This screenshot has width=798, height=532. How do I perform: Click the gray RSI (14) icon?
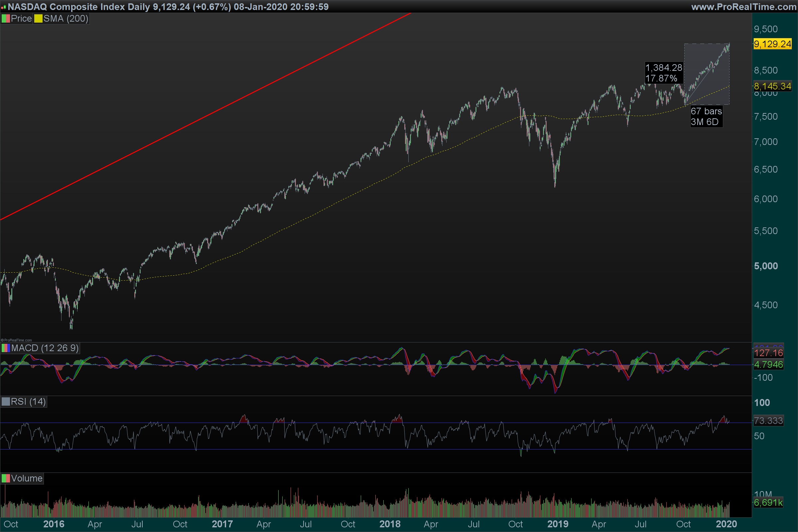[x=5, y=402]
